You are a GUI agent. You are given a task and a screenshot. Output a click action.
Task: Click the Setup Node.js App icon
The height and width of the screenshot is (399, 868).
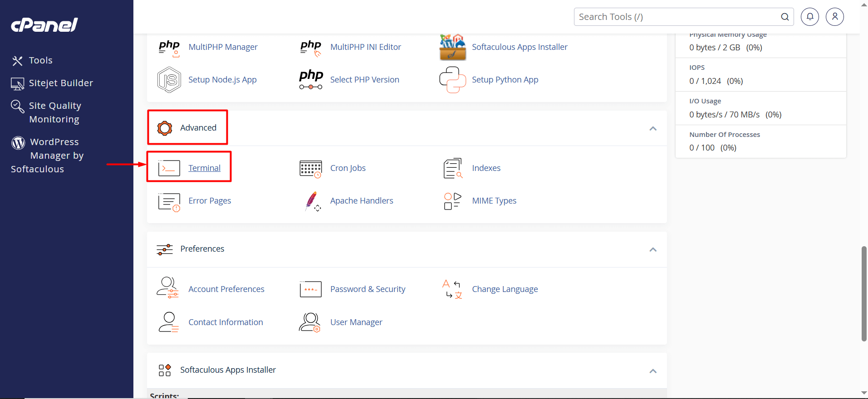tap(169, 80)
